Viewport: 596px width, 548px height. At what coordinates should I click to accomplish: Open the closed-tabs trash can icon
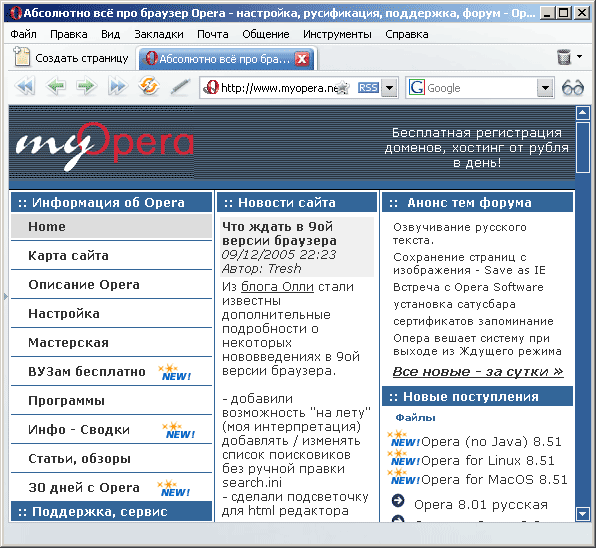point(564,57)
